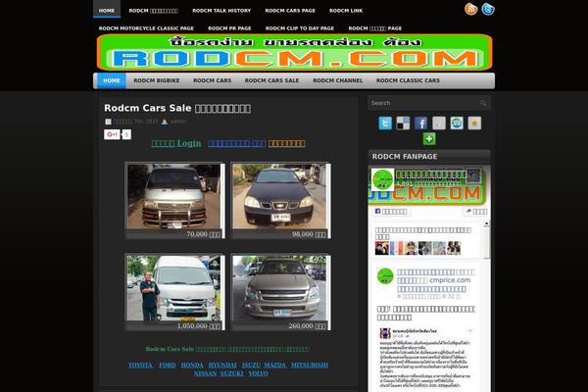The width and height of the screenshot is (588, 392).
Task: Share via the StumbleUpon icon
Action: (x=457, y=123)
